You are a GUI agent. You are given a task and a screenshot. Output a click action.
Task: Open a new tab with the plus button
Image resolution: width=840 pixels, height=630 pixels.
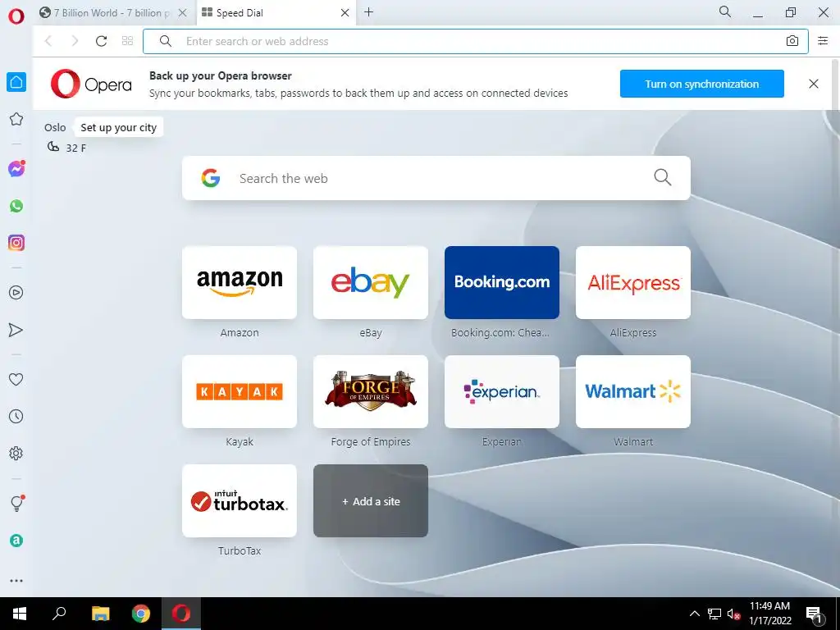coord(368,12)
